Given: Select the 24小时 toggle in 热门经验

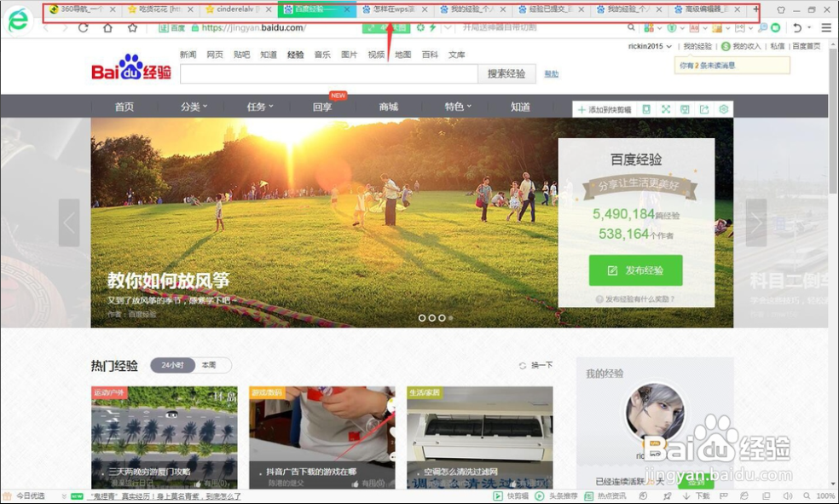Looking at the screenshot, I should pos(172,365).
